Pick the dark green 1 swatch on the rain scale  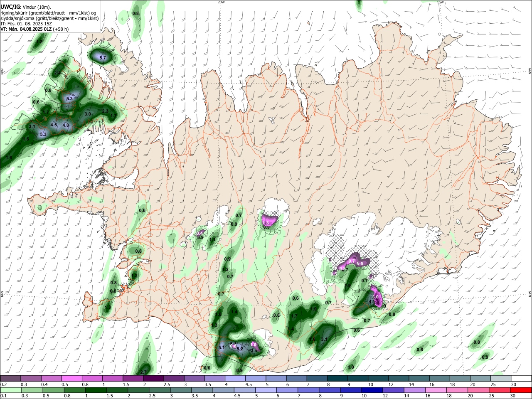click(96, 390)
